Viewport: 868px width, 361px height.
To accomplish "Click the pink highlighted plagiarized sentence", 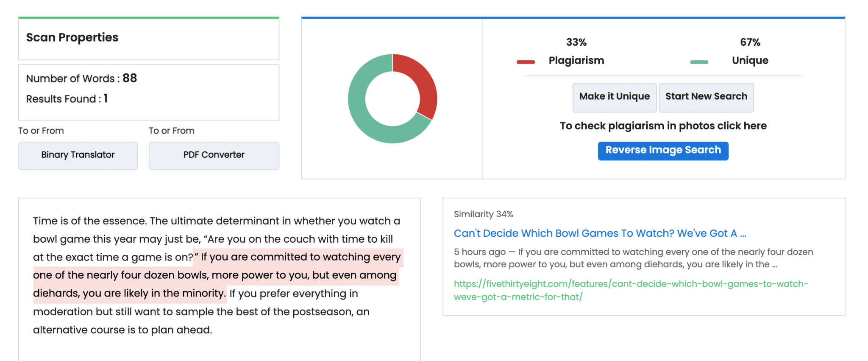I will click(x=215, y=275).
